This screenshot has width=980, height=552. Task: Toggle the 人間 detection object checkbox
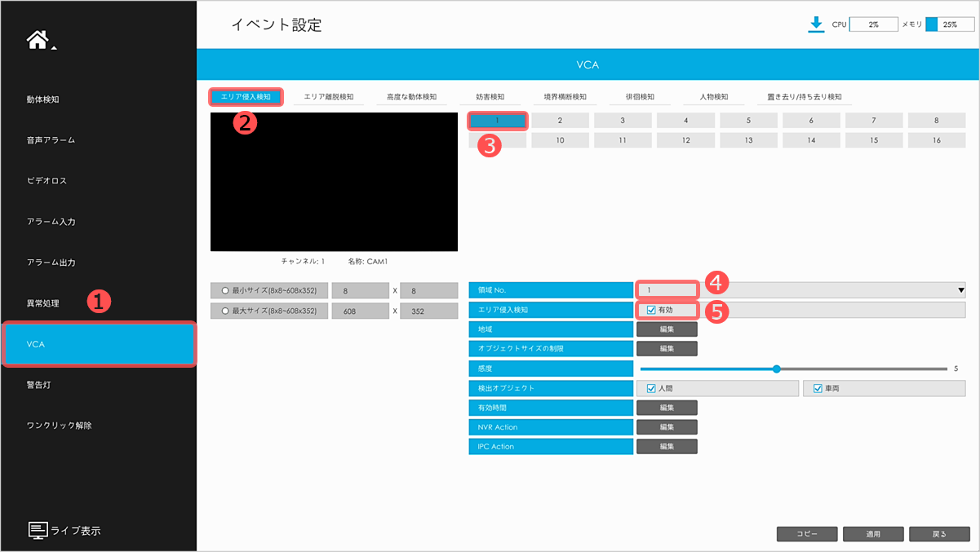pyautogui.click(x=651, y=388)
